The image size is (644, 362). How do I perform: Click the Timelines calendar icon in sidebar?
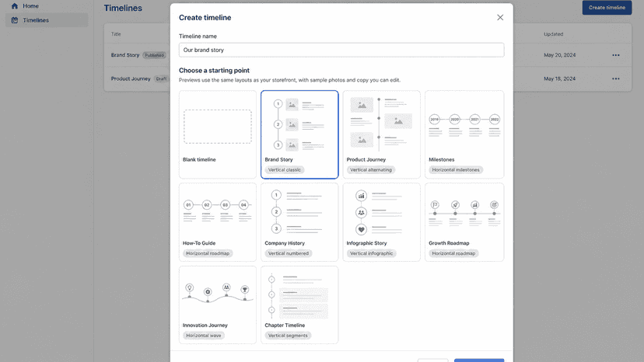pos(15,20)
